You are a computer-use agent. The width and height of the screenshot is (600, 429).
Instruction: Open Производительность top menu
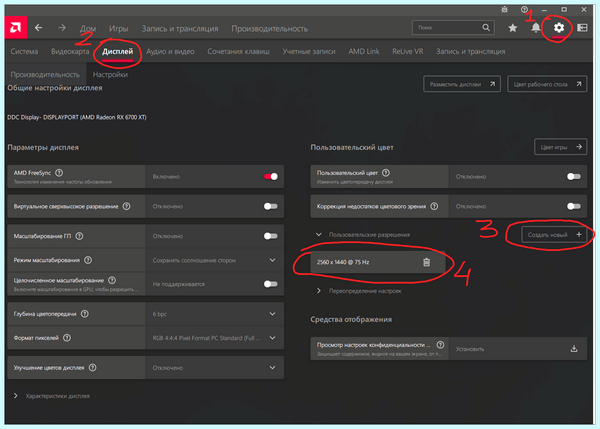point(269,29)
